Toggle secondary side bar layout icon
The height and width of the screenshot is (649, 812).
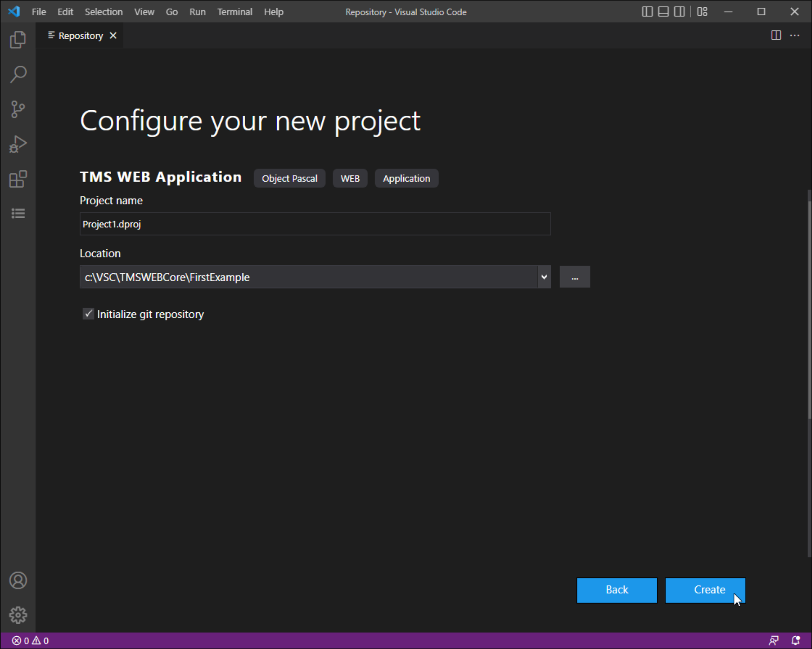679,12
